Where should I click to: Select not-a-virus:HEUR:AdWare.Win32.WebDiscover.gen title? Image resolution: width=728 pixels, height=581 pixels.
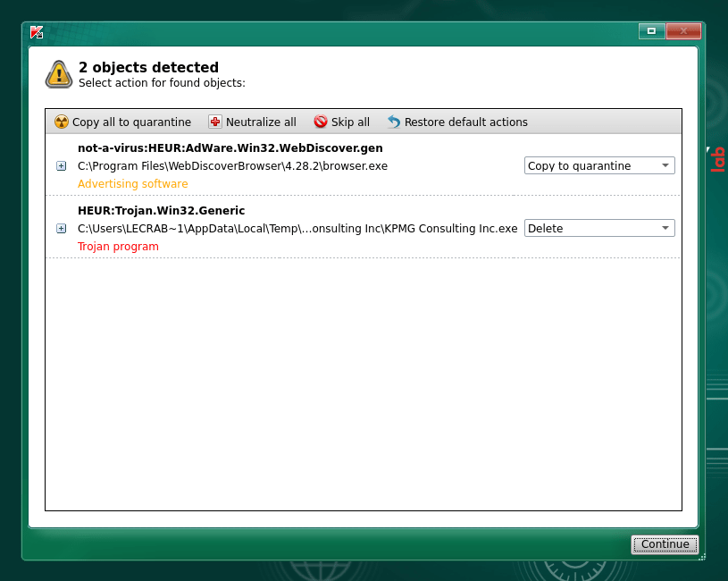(x=230, y=148)
